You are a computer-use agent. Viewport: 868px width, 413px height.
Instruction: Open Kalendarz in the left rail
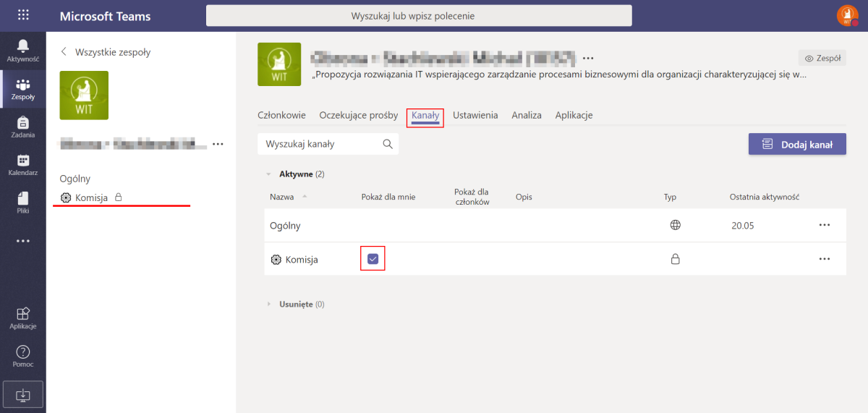click(23, 166)
